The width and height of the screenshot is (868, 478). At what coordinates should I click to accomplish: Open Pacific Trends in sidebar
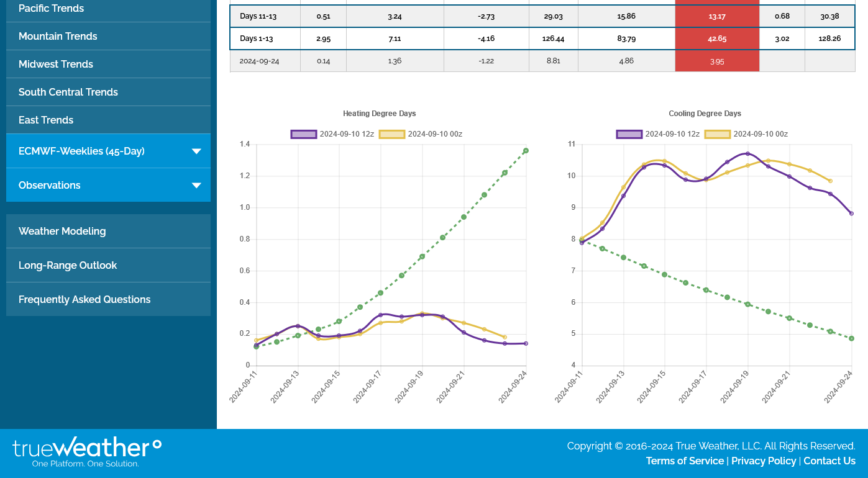pyautogui.click(x=51, y=9)
